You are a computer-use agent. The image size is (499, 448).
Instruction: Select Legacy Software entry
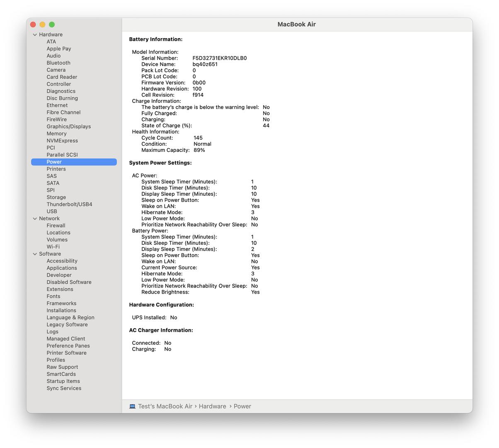click(x=67, y=324)
